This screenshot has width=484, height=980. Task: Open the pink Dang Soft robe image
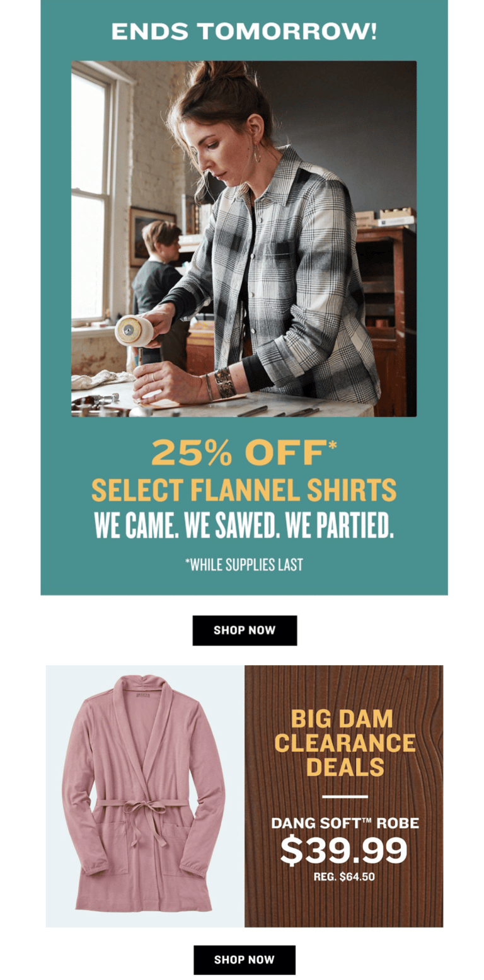click(145, 796)
